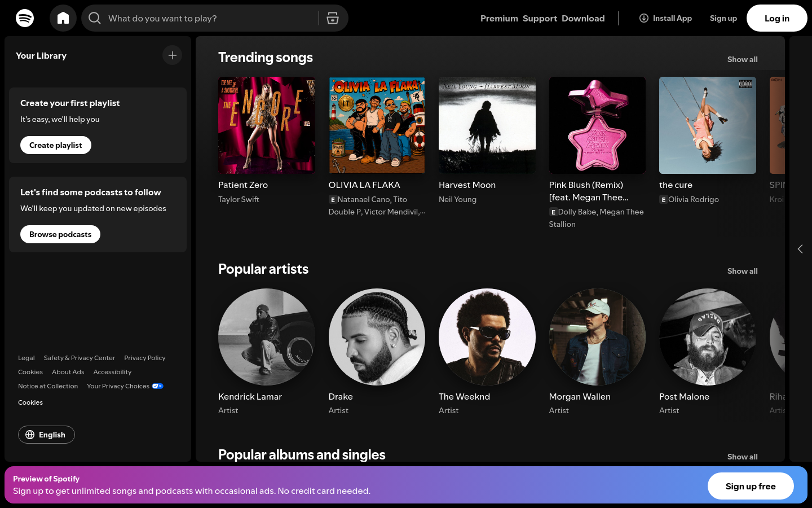Image resolution: width=812 pixels, height=508 pixels.
Task: Click the Install App link
Action: point(665,18)
